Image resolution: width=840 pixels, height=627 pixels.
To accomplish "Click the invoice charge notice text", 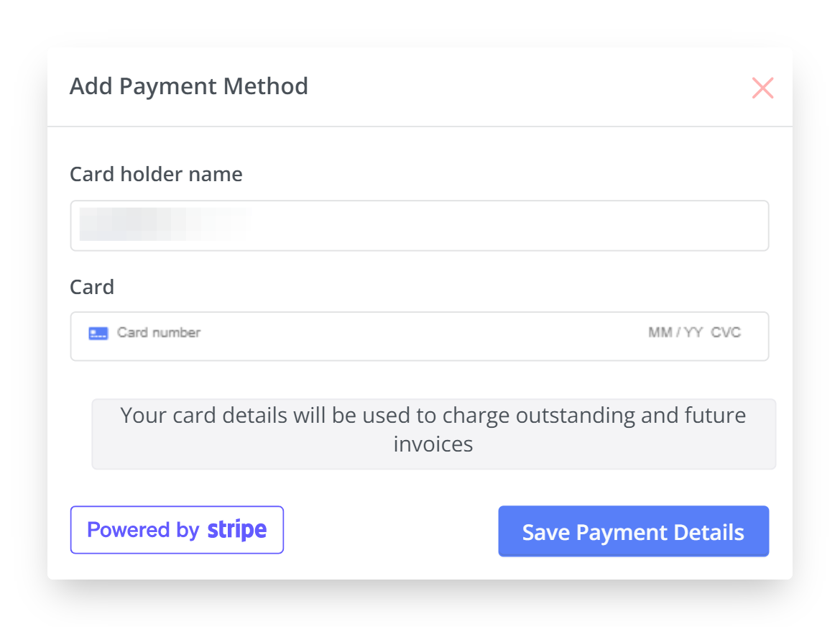I will click(433, 429).
